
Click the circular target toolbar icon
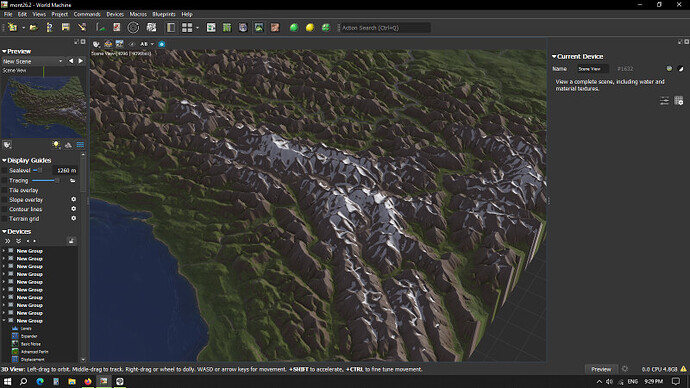click(133, 27)
